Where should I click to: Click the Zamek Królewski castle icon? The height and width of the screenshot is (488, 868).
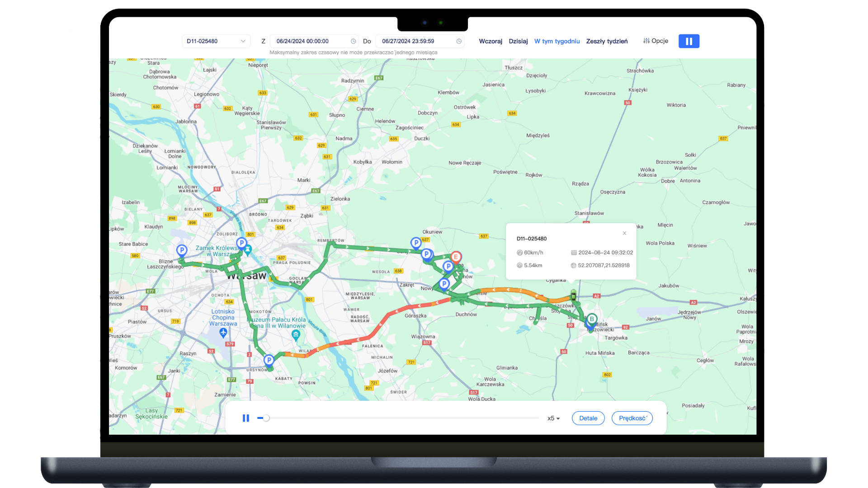point(248,249)
